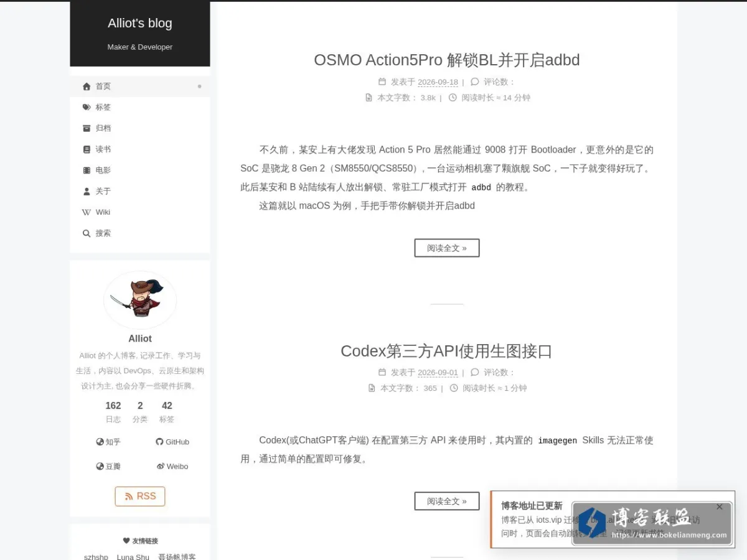Click the clock icon beside 14 分钟 reading time
This screenshot has height=560, width=747.
tap(453, 98)
